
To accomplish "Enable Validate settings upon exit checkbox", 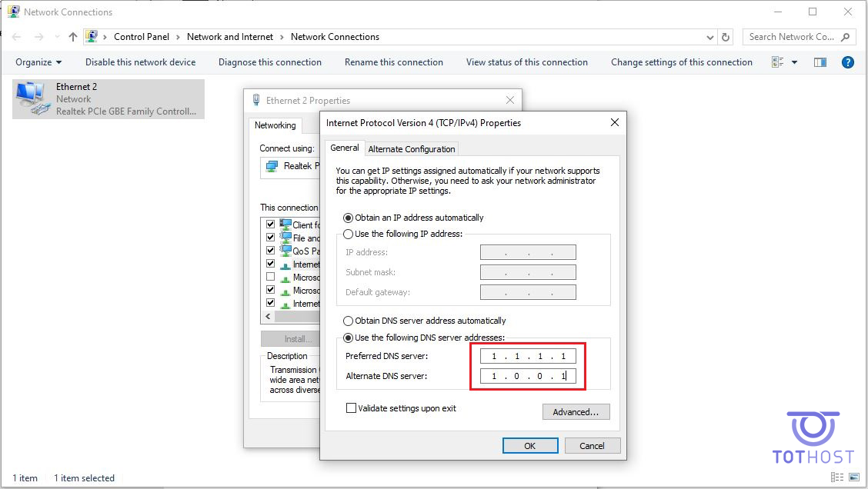I will coord(352,408).
